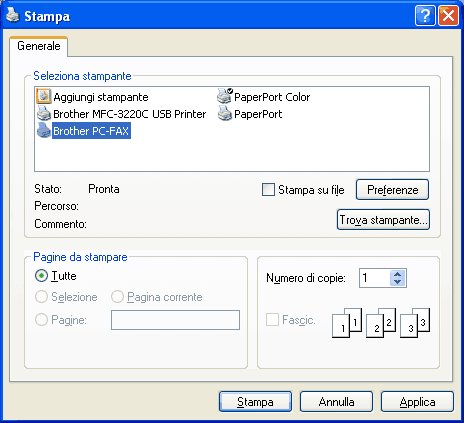
Task: Open the Generale tab
Action: pos(39,46)
